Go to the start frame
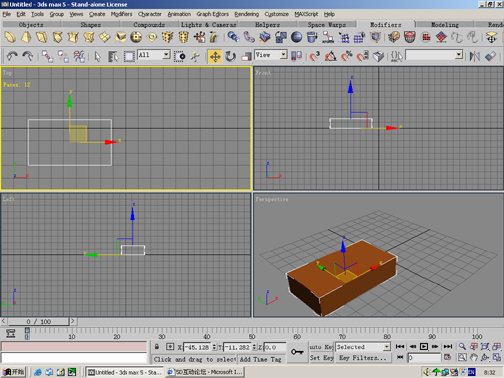 [x=400, y=347]
